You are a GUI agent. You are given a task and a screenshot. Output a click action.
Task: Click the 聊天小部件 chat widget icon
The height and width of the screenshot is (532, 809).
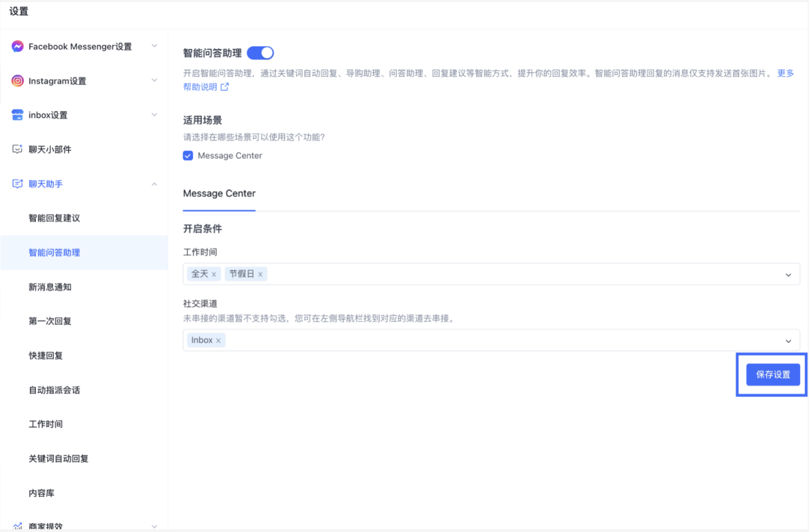[17, 149]
